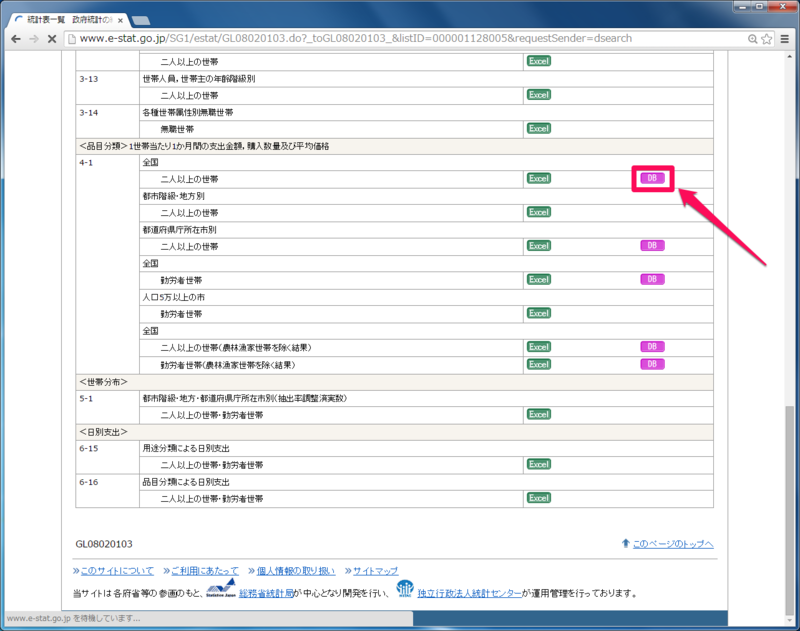Click the <品目分類> section header row
The height and width of the screenshot is (631, 800).
tap(394, 146)
